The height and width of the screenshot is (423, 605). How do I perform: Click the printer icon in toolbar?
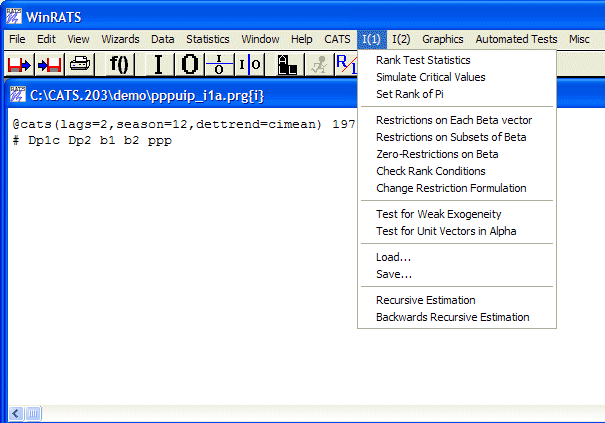[x=80, y=65]
